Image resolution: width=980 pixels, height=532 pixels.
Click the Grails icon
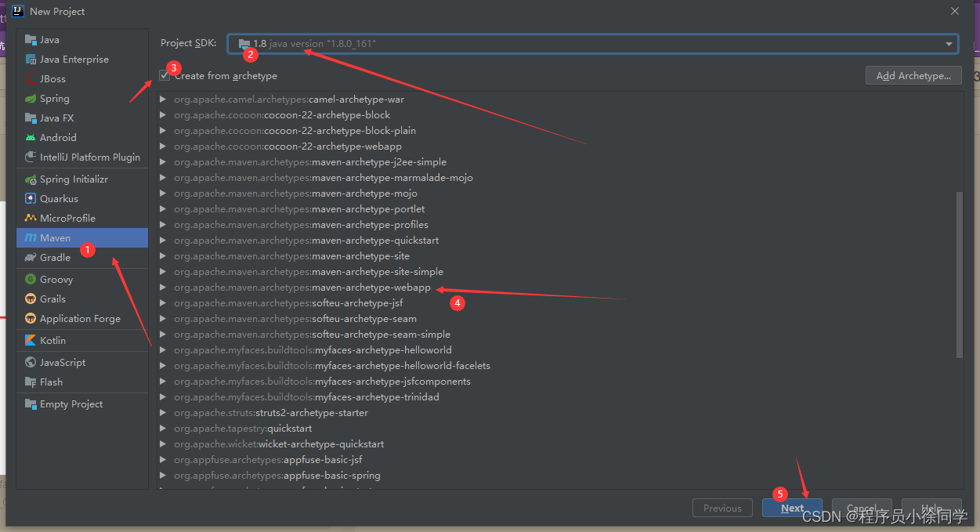click(31, 299)
